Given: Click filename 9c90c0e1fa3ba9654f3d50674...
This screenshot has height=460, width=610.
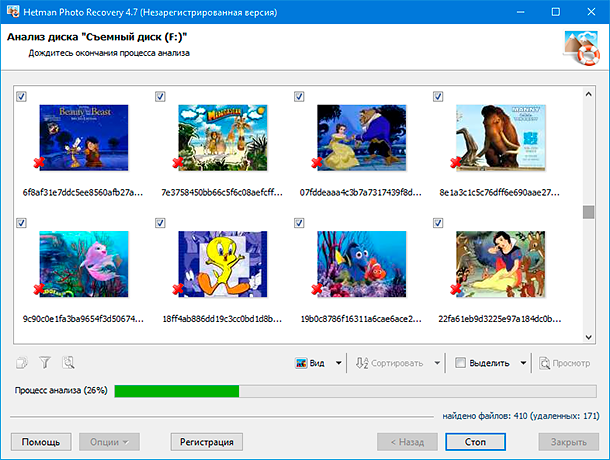Looking at the screenshot, I should coord(83,319).
